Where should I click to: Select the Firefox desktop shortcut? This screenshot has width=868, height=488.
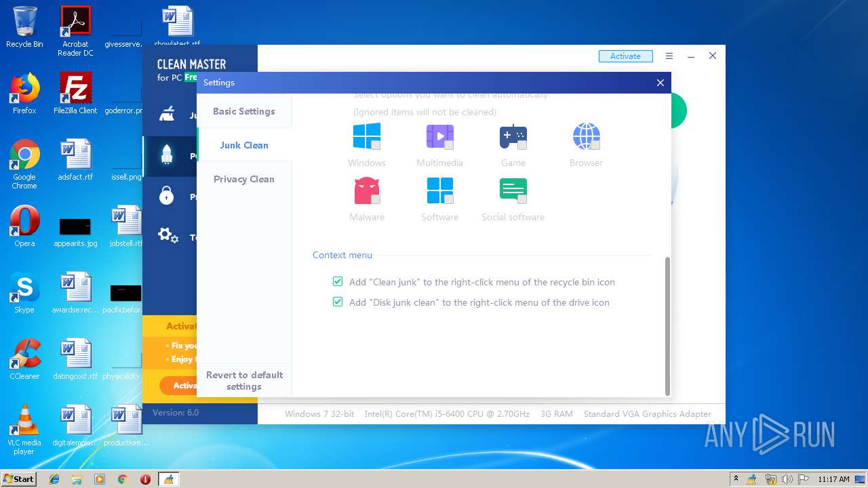[24, 94]
